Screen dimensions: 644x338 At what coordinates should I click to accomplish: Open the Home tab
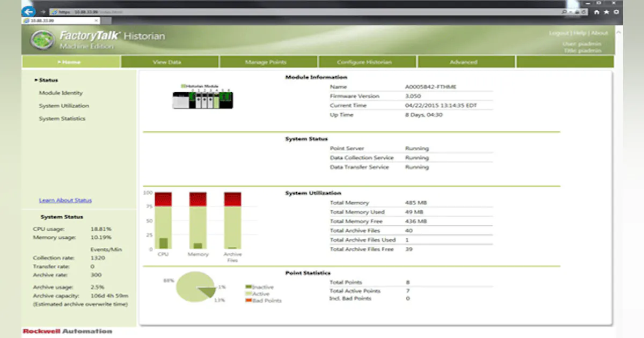click(71, 62)
